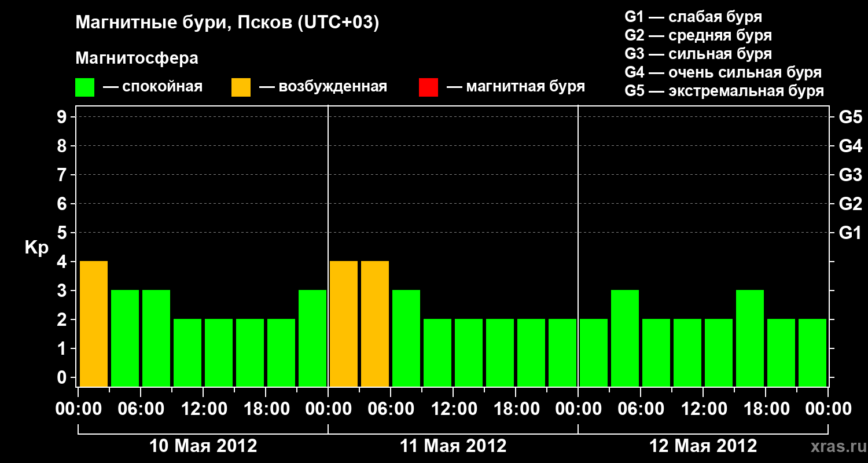Click the '— магнитная буря' legend label
868x463 pixels.
pos(516,87)
